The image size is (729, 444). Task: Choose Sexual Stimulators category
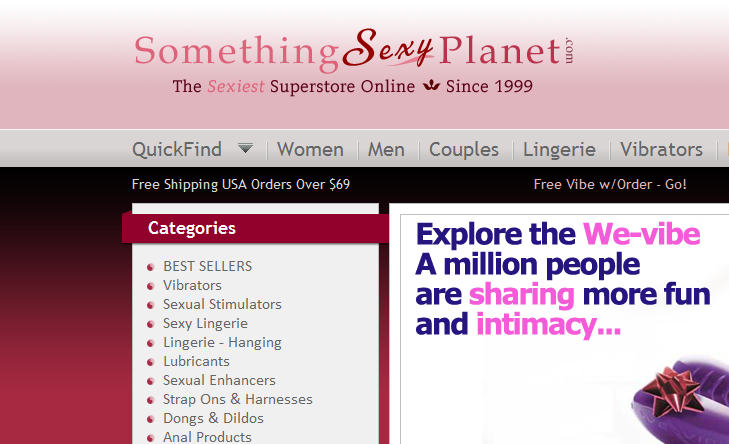tap(222, 304)
